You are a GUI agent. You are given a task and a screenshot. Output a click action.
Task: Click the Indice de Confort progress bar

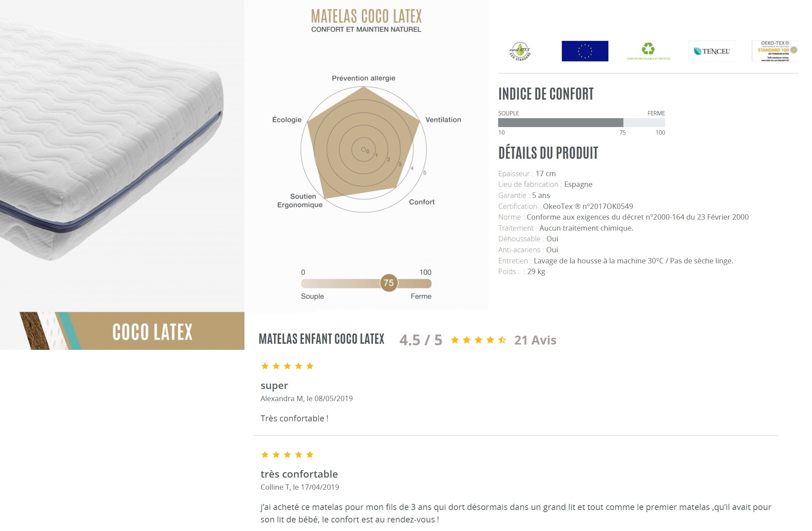click(x=581, y=123)
